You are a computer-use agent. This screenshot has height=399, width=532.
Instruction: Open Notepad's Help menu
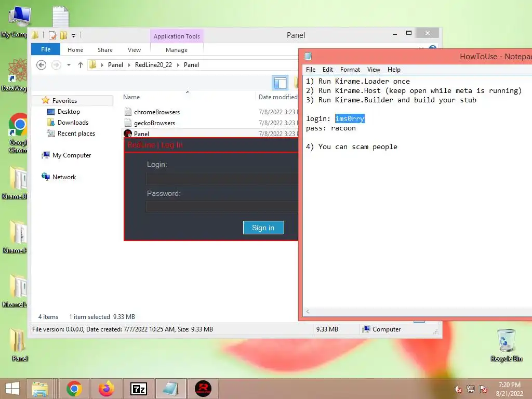[394, 70]
